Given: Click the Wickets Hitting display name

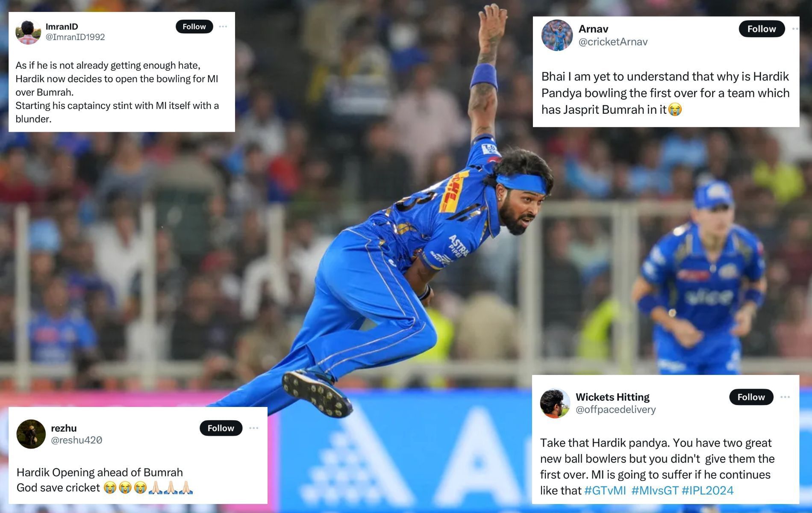Looking at the screenshot, I should [x=612, y=397].
